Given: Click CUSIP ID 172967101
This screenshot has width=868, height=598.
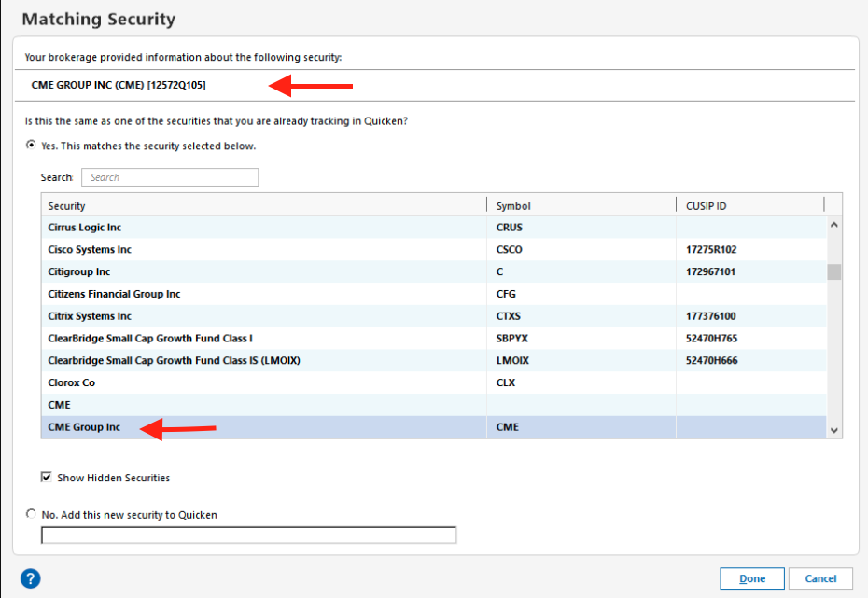Looking at the screenshot, I should pos(711,271).
